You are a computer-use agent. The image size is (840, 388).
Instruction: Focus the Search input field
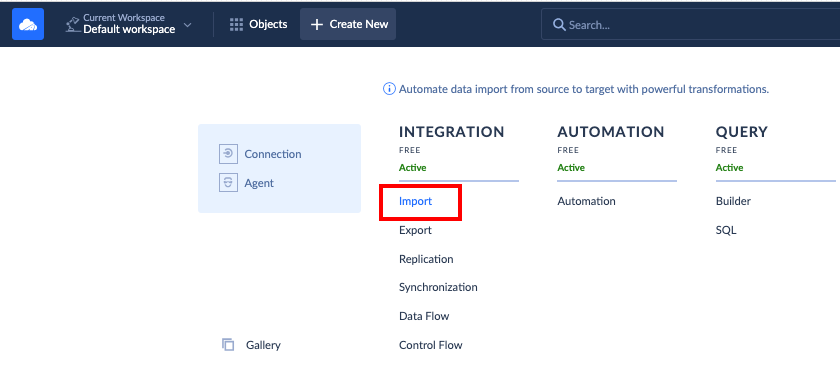(691, 24)
